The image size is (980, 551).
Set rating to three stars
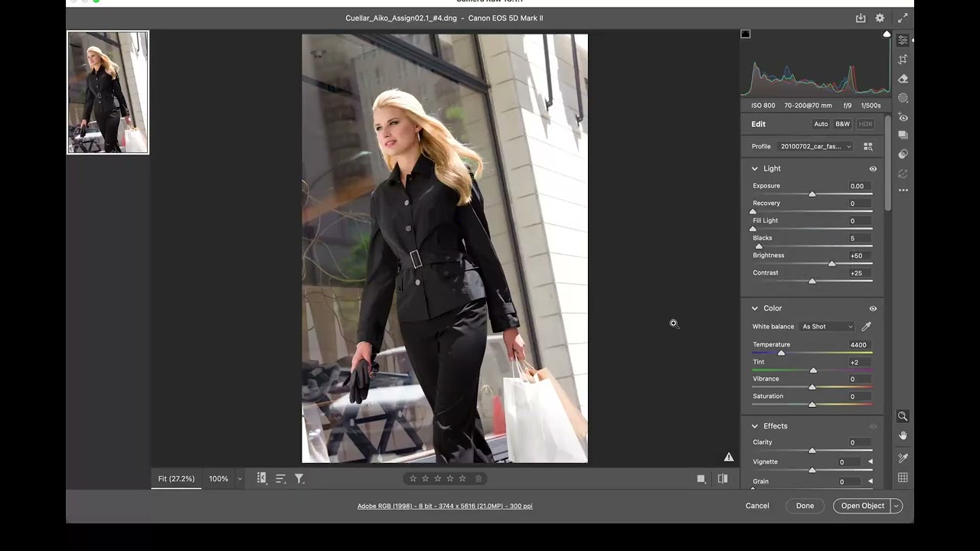point(437,478)
